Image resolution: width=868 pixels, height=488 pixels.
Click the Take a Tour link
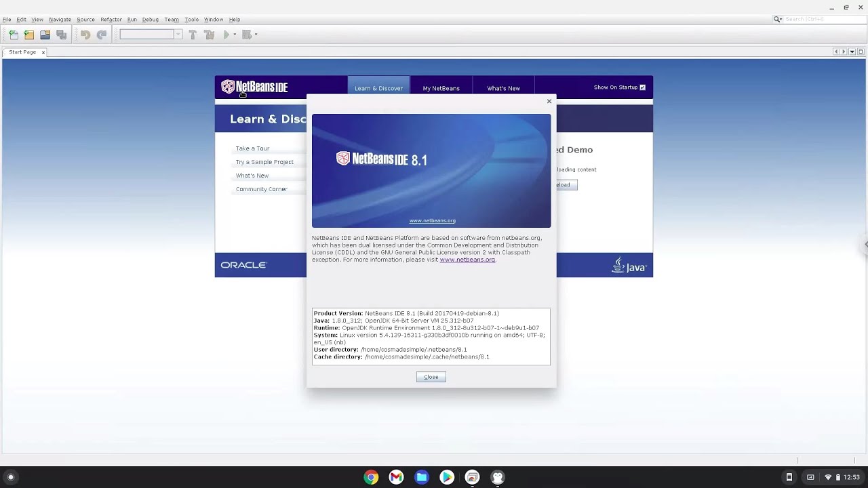click(252, 148)
